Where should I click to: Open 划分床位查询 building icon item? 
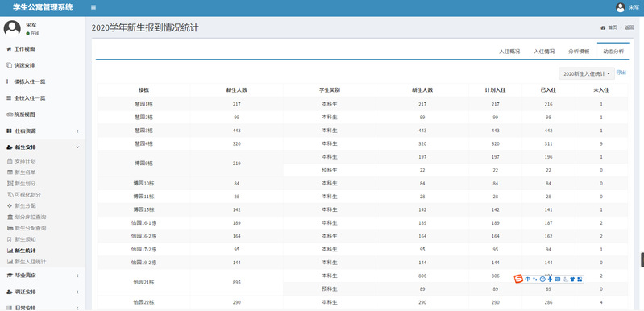click(10, 217)
